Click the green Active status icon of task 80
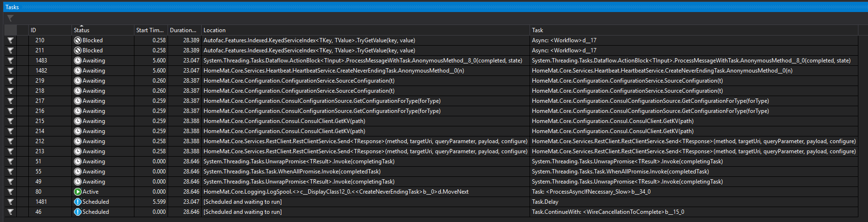 (x=77, y=192)
